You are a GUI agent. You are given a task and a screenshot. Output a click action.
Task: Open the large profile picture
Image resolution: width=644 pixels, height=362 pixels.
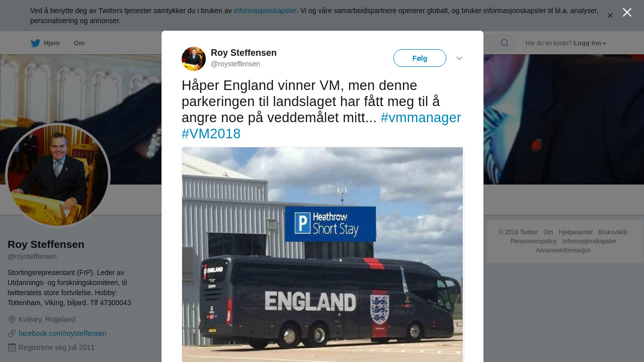pos(58,175)
